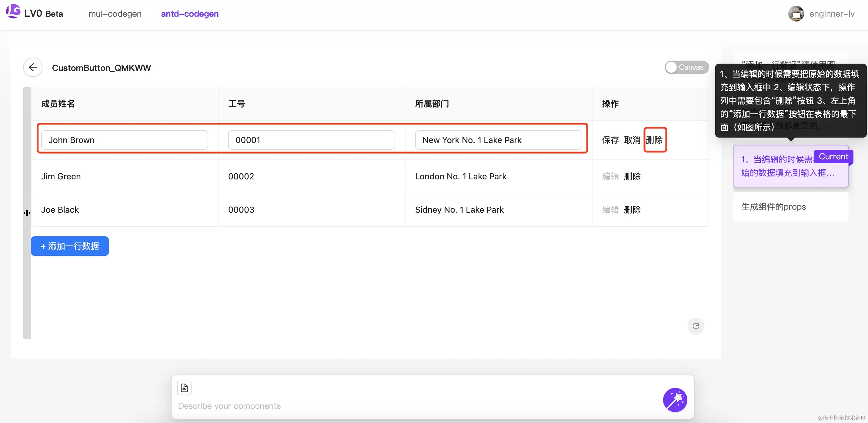Click 删除 in the John Brown row
868x423 pixels.
(654, 140)
